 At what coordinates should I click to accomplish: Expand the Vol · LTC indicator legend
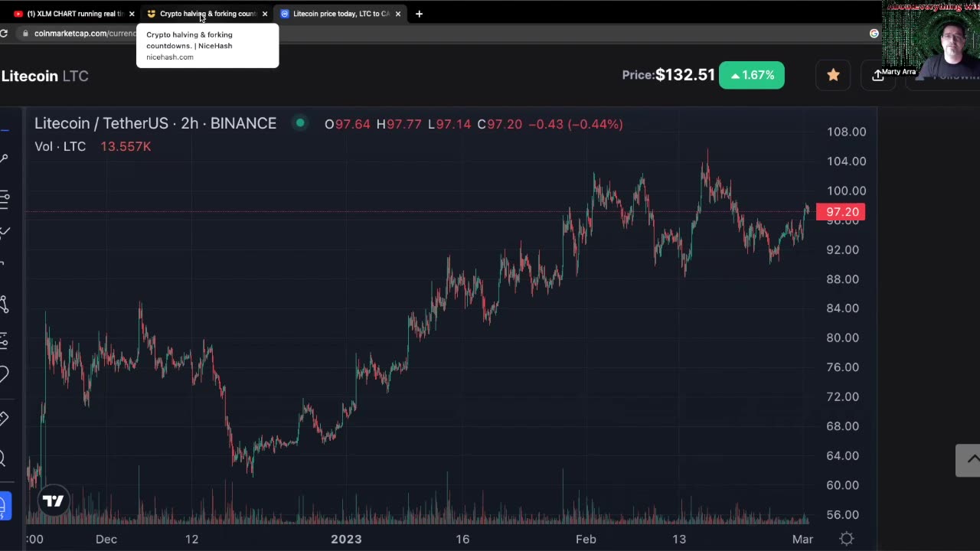[60, 146]
